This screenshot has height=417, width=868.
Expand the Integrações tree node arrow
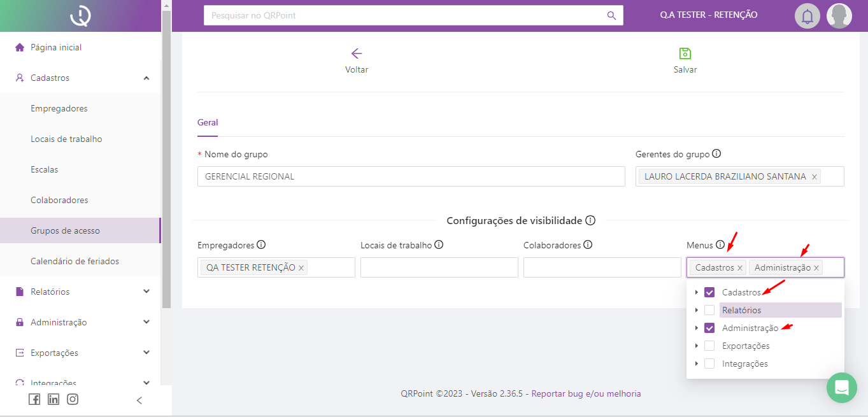click(x=696, y=364)
